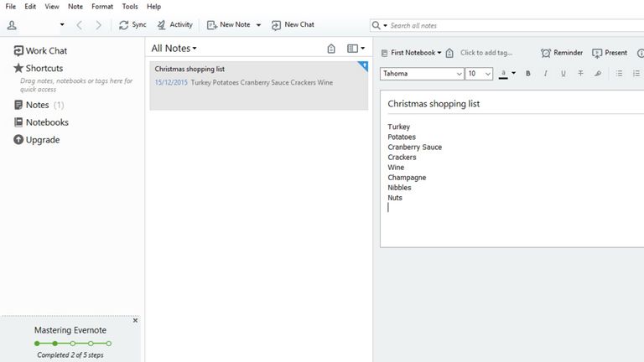644x362 pixels.
Task: Toggle italic formatting
Action: coord(545,74)
